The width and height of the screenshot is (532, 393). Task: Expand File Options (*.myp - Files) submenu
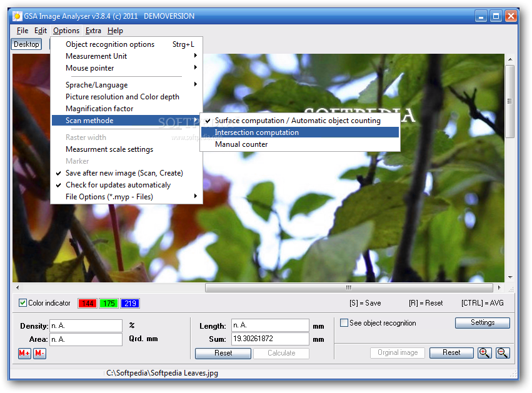point(127,197)
